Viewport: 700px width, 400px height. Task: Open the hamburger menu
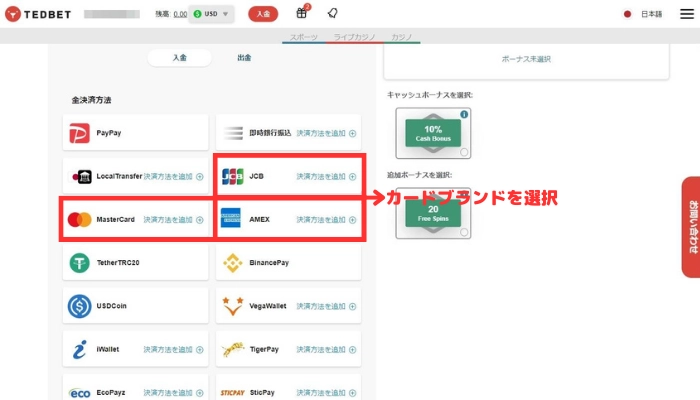(687, 14)
